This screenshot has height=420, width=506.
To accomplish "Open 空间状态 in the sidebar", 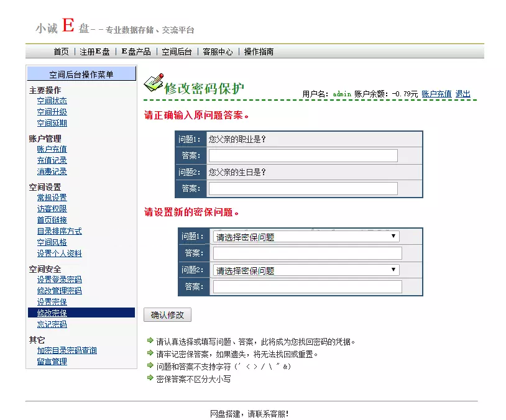I will [x=52, y=101].
